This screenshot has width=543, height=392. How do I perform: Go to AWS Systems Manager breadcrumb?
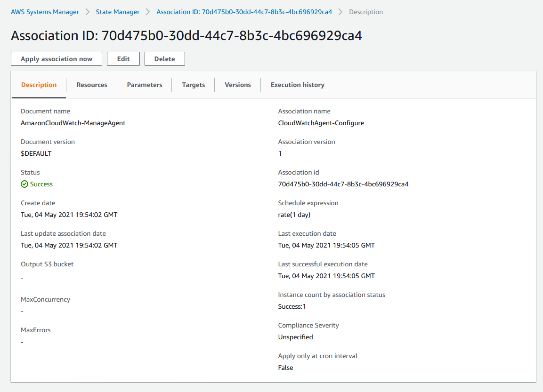tap(45, 12)
